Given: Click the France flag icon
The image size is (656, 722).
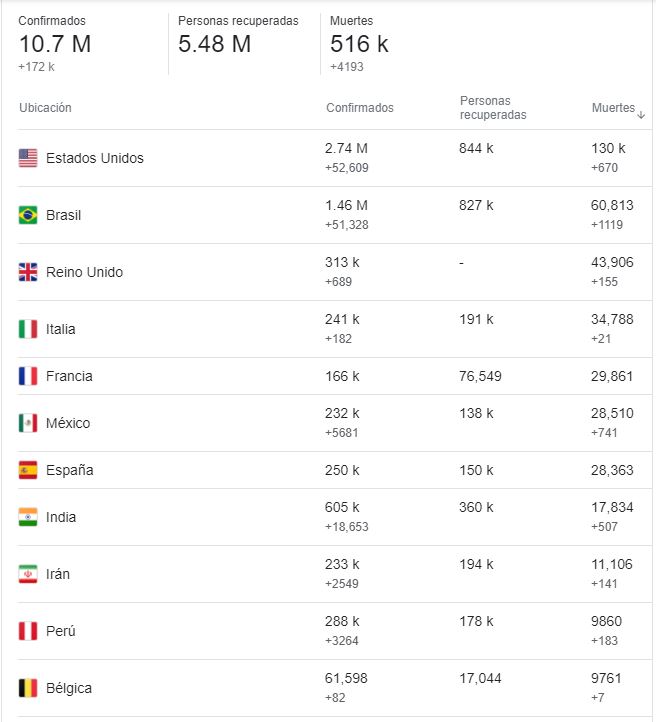Looking at the screenshot, I should pyautogui.click(x=28, y=376).
